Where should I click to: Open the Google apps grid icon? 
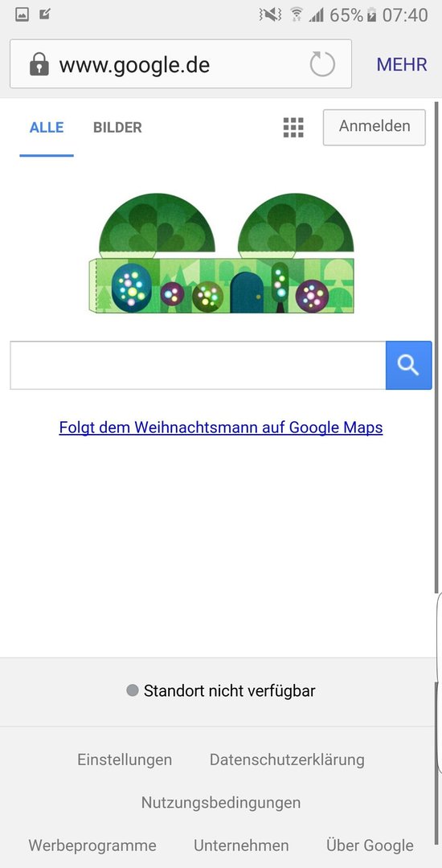(293, 127)
